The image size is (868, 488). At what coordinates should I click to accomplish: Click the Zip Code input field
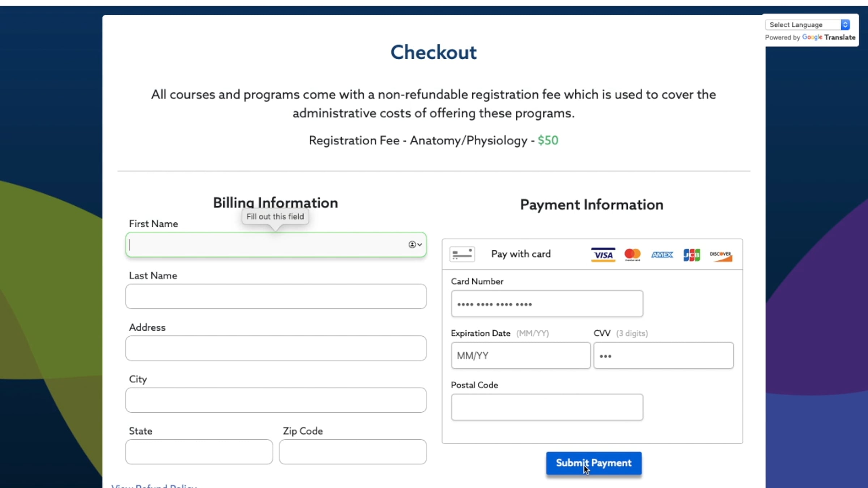coord(353,452)
